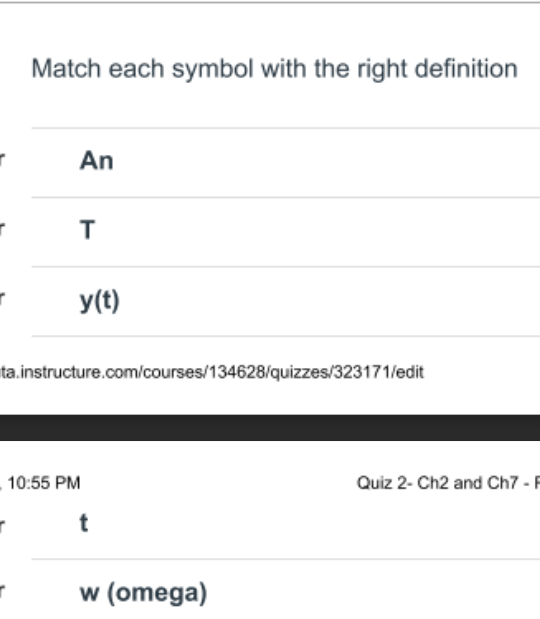540x619 pixels.
Task: Click the dark page separator bar
Action: tap(270, 428)
